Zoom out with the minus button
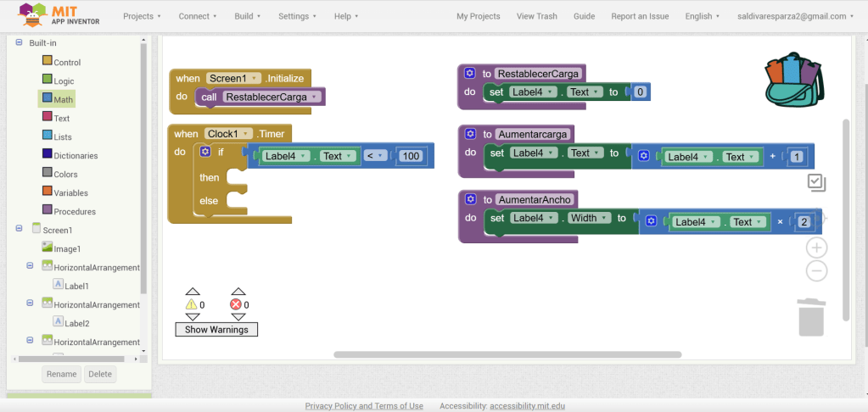Viewport: 868px width, 412px height. [x=816, y=271]
